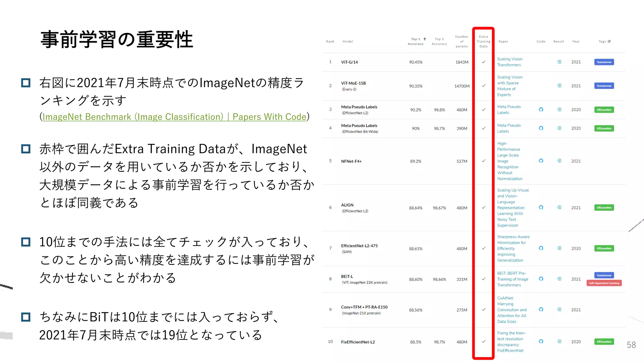Open Fixing the train-test resolution discrepancy paper
Screen dimensions: 644x362
click(x=511, y=342)
